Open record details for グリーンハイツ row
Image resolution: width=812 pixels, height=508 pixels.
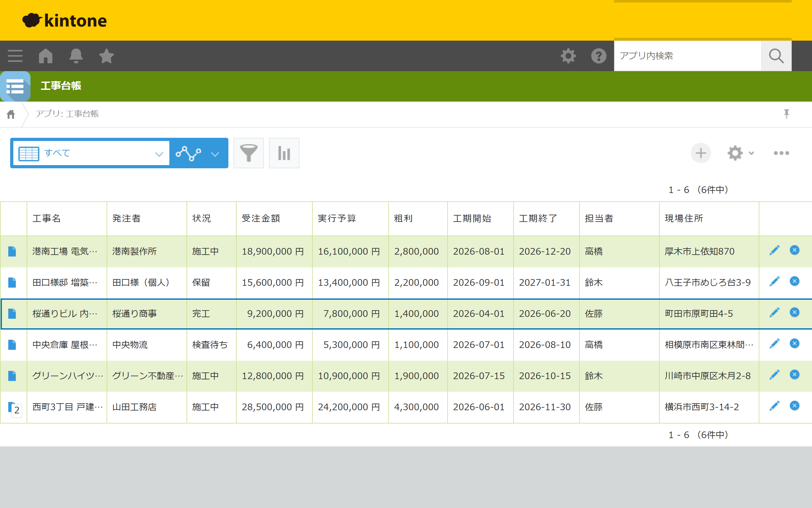pyautogui.click(x=12, y=376)
